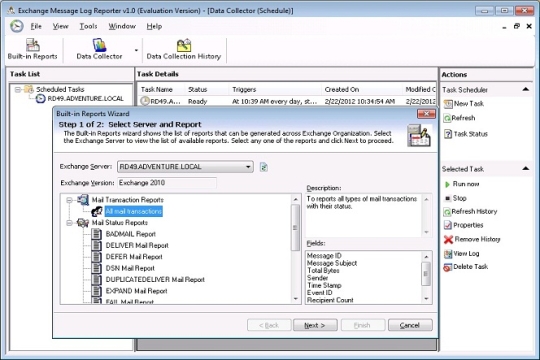Click the Exchange Version field
Screen dimensions: 540x360
tap(167, 183)
